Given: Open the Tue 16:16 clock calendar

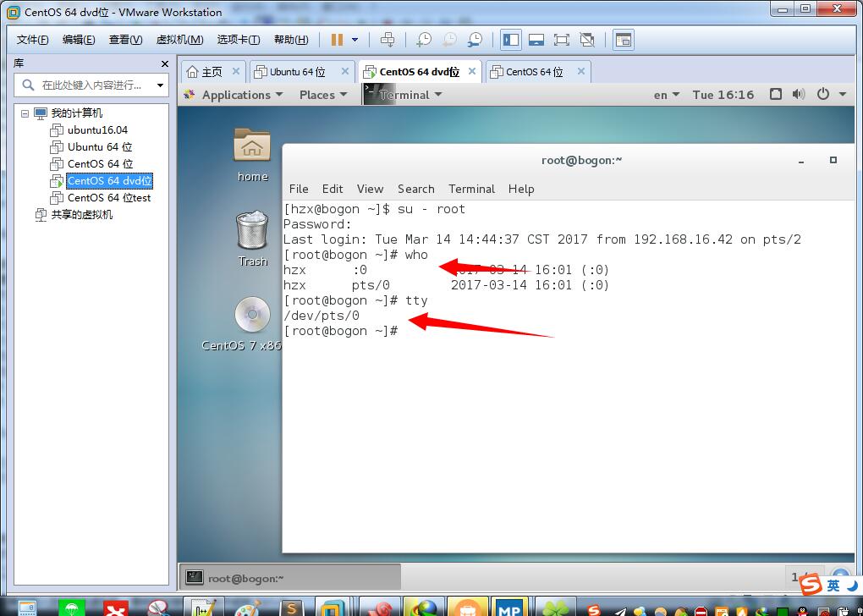Looking at the screenshot, I should pos(723,95).
